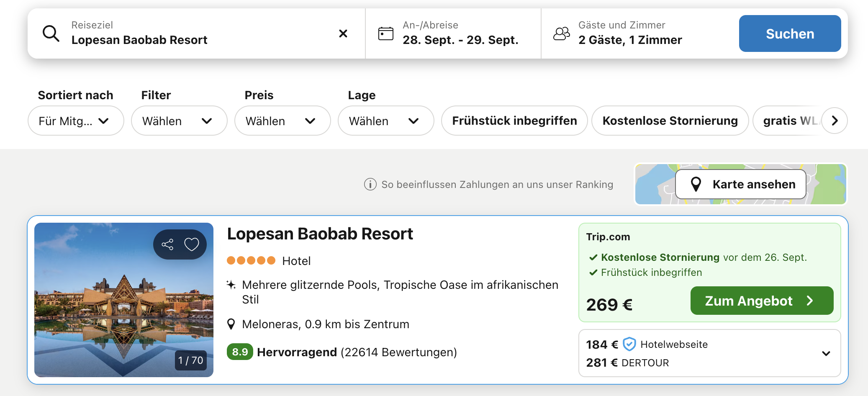Click the guests and rooms icon
Viewport: 868px width, 396px height.
coord(561,33)
